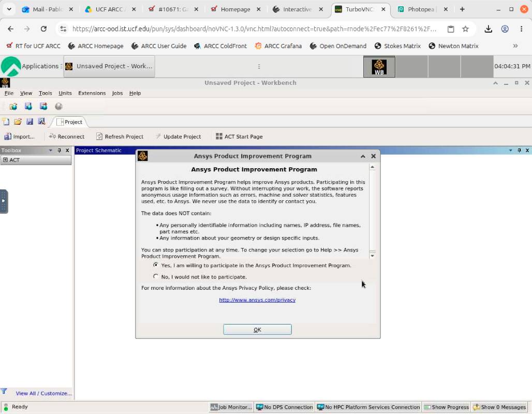The image size is (532, 414).
Task: Click the gray sphere toolbar icon
Action: point(58,107)
